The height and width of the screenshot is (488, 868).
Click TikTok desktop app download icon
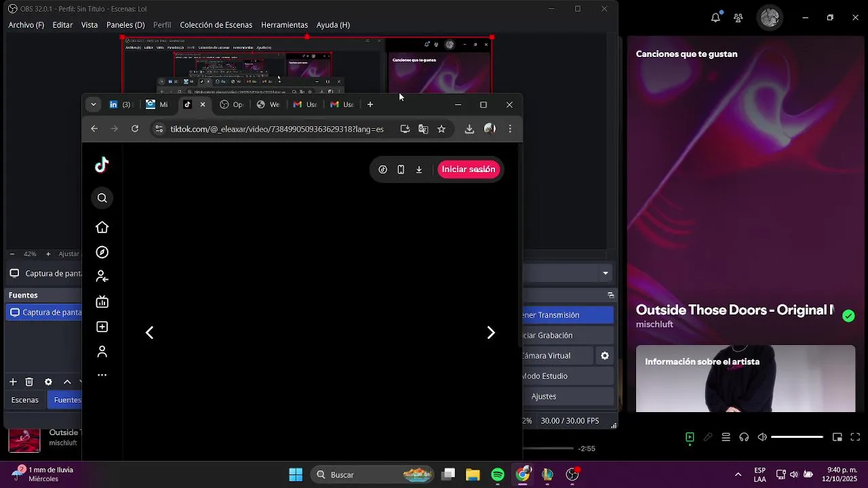(419, 169)
